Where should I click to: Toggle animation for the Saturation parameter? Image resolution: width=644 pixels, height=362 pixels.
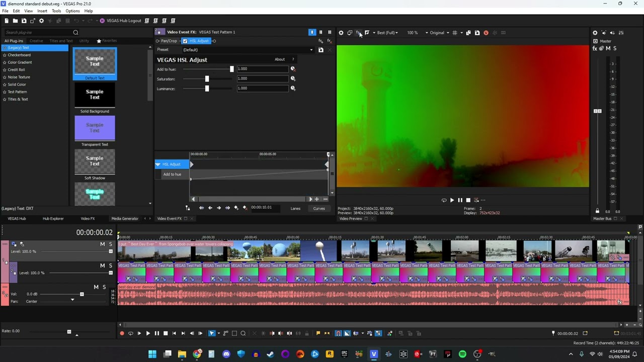pyautogui.click(x=293, y=78)
